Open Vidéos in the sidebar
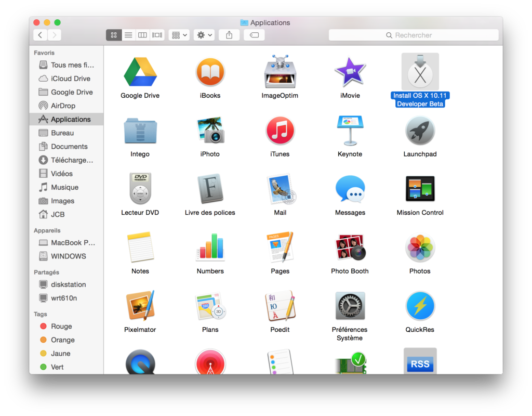 pyautogui.click(x=66, y=174)
